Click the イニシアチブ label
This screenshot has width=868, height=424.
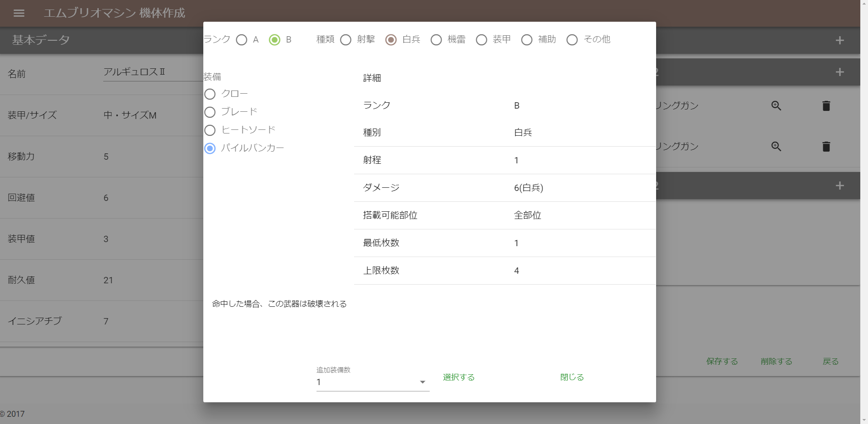point(35,321)
